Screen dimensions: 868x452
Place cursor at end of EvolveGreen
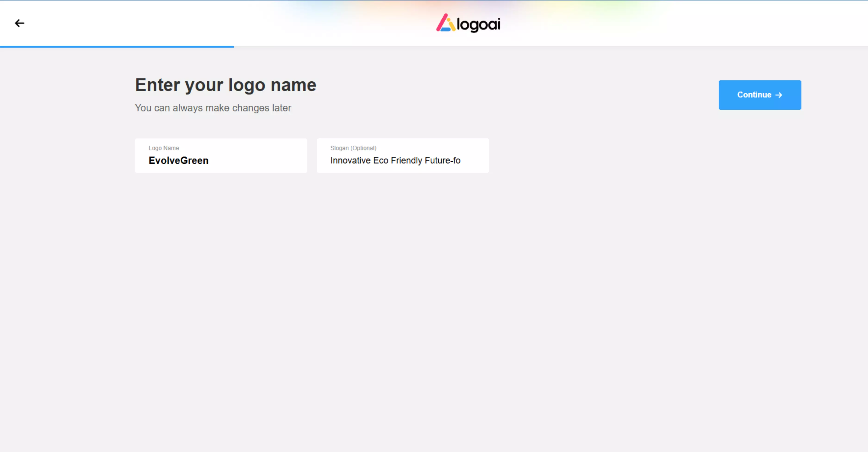coord(209,161)
